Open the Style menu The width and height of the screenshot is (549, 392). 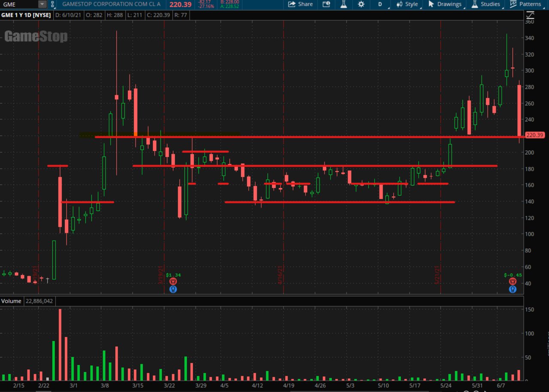pyautogui.click(x=408, y=4)
